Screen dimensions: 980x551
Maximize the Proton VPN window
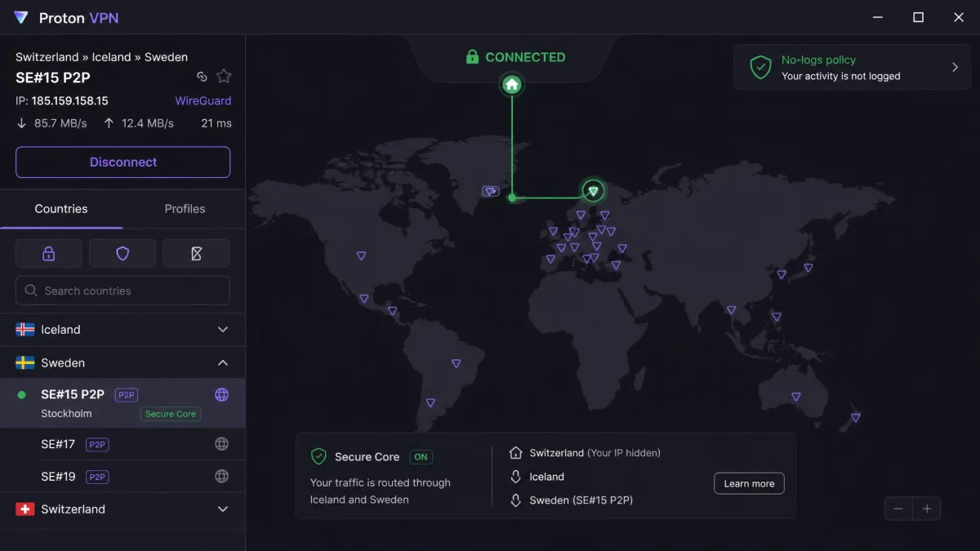click(918, 17)
